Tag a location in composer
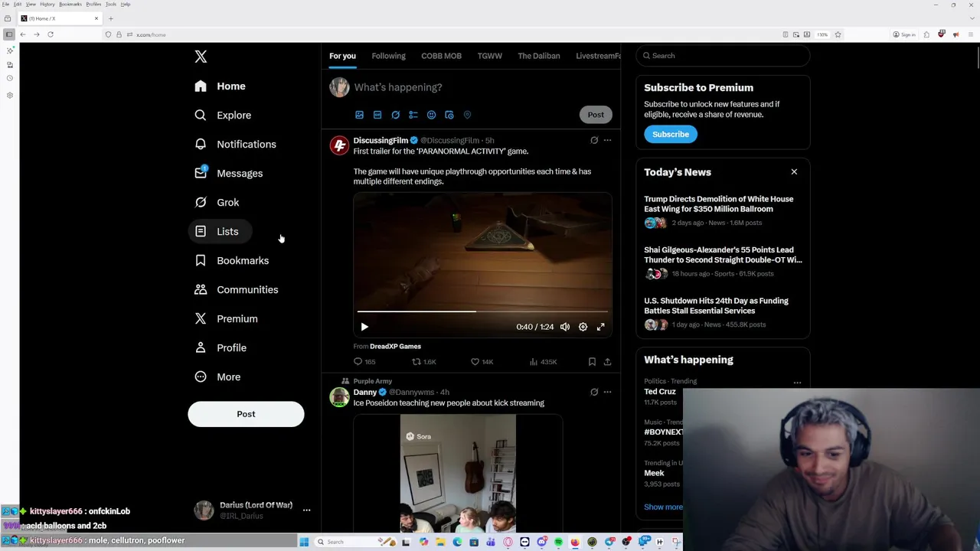The image size is (980, 551). 467,115
